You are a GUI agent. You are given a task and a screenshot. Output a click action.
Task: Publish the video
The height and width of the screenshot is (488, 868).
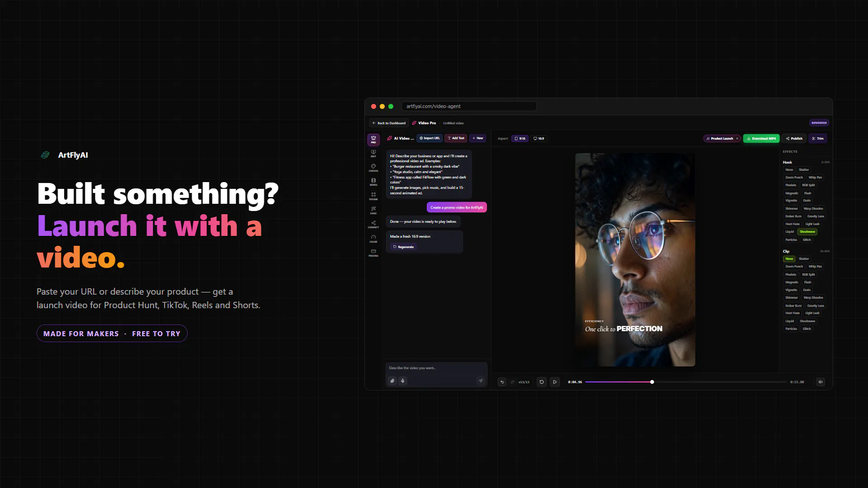794,139
